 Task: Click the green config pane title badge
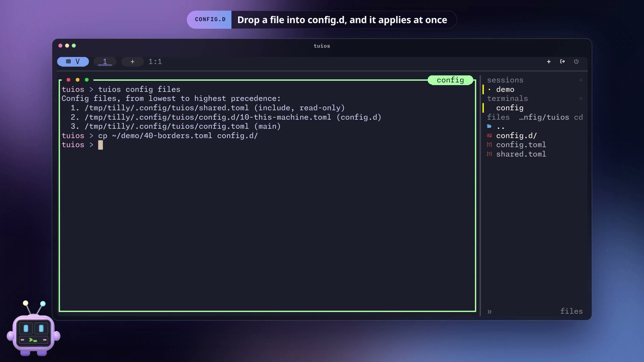(450, 80)
